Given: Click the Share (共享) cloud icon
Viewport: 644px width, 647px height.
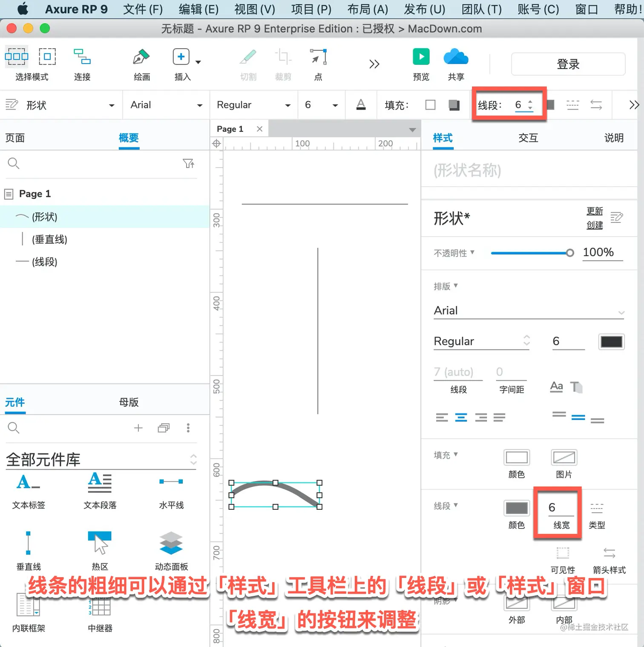Looking at the screenshot, I should point(456,56).
